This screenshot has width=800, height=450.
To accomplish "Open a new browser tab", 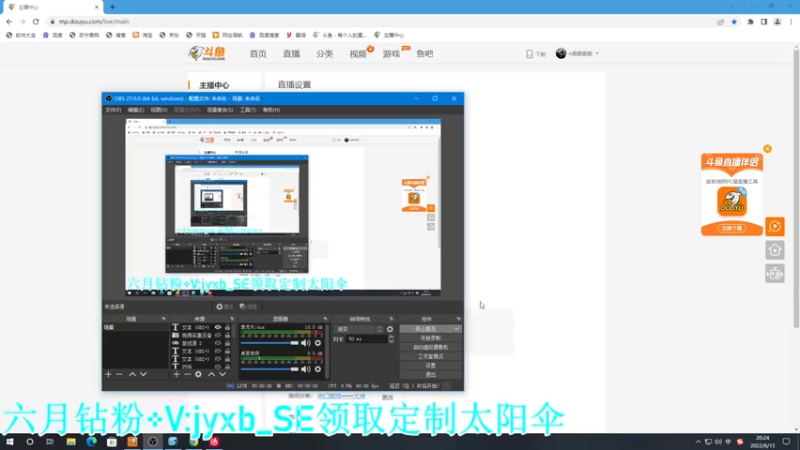I will click(112, 7).
